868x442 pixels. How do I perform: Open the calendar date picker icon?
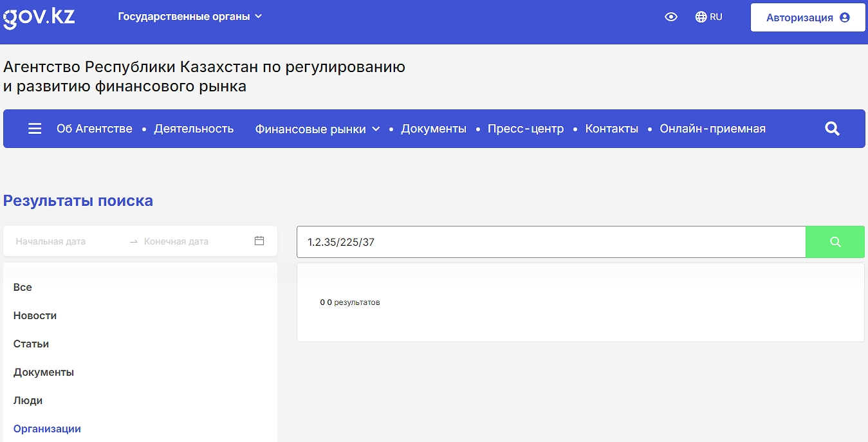(x=259, y=241)
